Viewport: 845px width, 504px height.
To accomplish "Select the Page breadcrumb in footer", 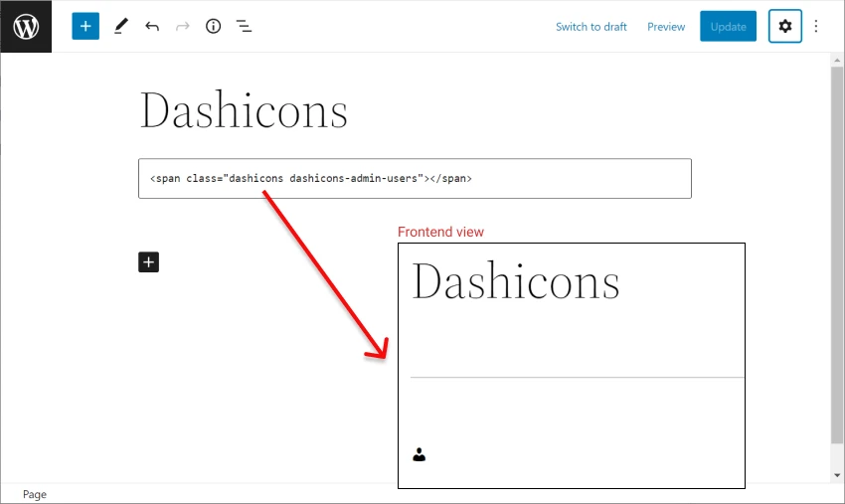I will point(35,494).
